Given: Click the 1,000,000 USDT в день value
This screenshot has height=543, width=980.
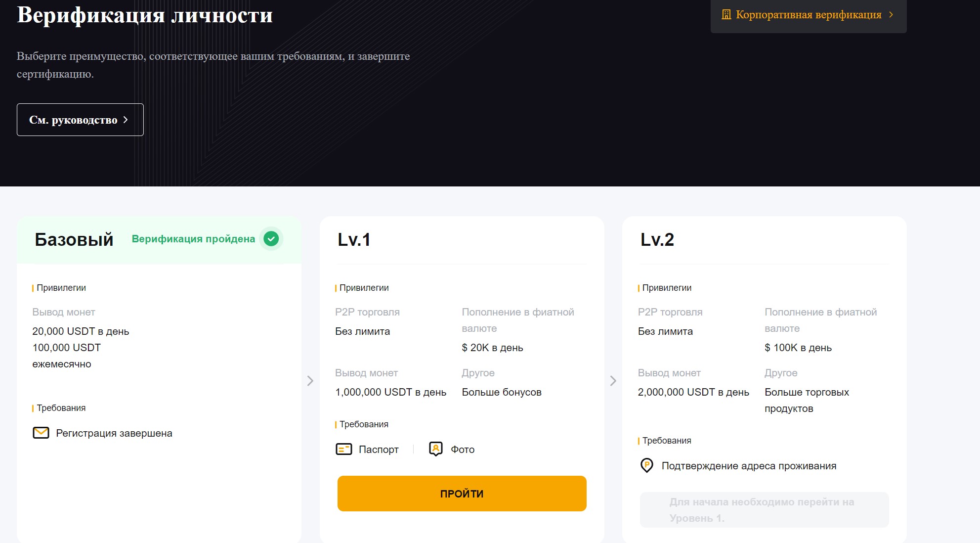Looking at the screenshot, I should point(390,392).
